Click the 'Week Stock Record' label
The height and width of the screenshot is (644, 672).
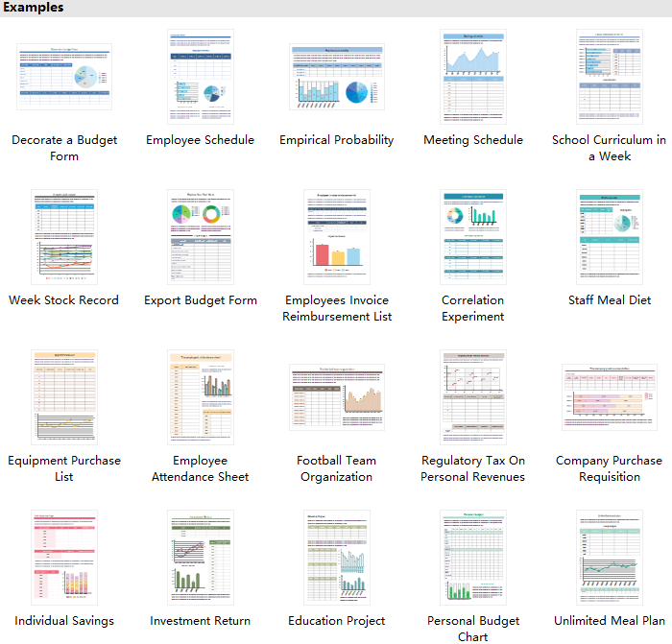coord(64,300)
